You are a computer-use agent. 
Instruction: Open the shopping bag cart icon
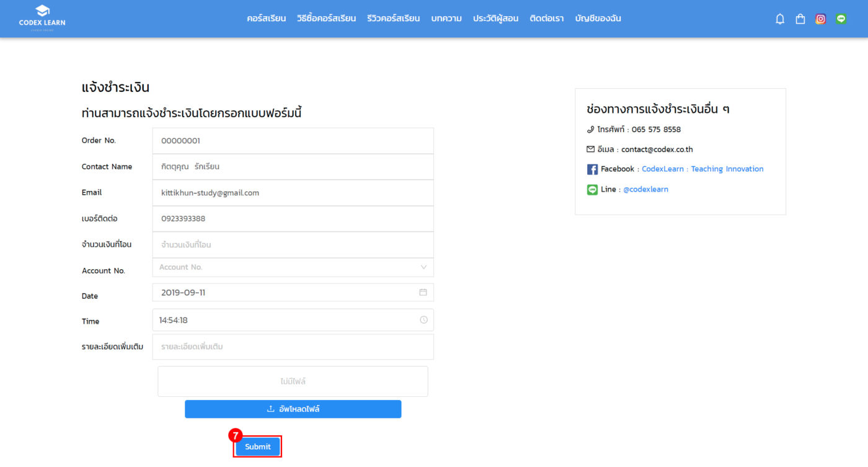click(x=800, y=19)
